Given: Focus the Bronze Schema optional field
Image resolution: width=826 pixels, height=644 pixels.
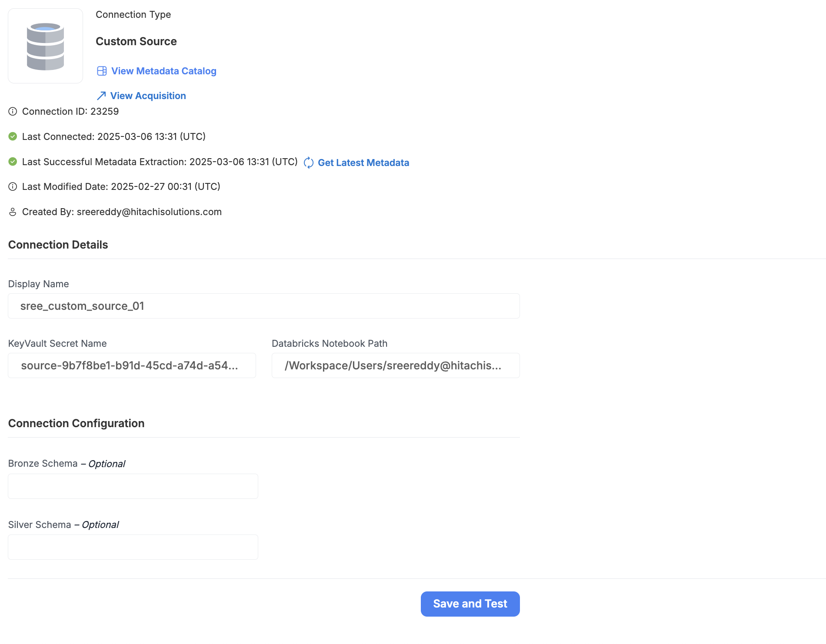Looking at the screenshot, I should click(x=133, y=486).
